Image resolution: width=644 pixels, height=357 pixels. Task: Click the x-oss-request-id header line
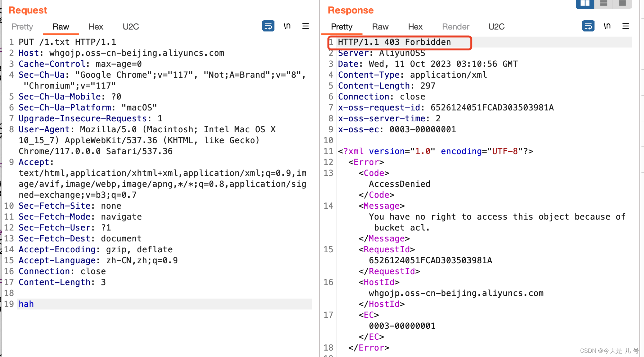(x=446, y=108)
